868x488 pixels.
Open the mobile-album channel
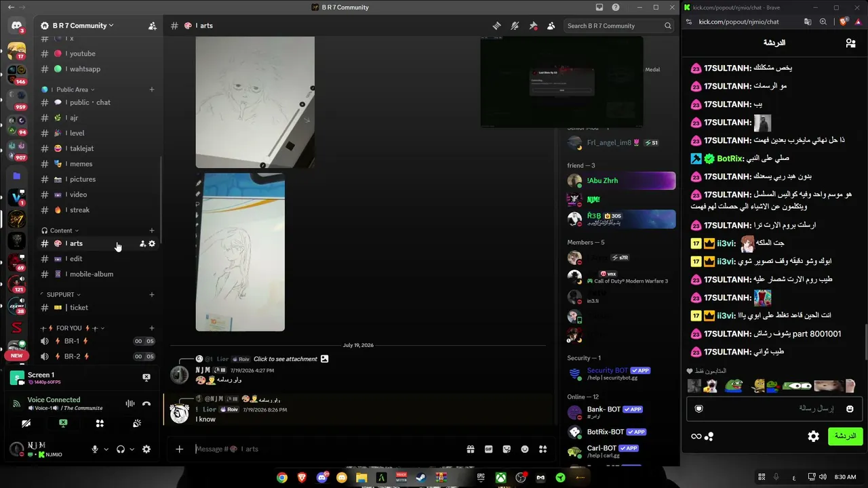[98, 274]
